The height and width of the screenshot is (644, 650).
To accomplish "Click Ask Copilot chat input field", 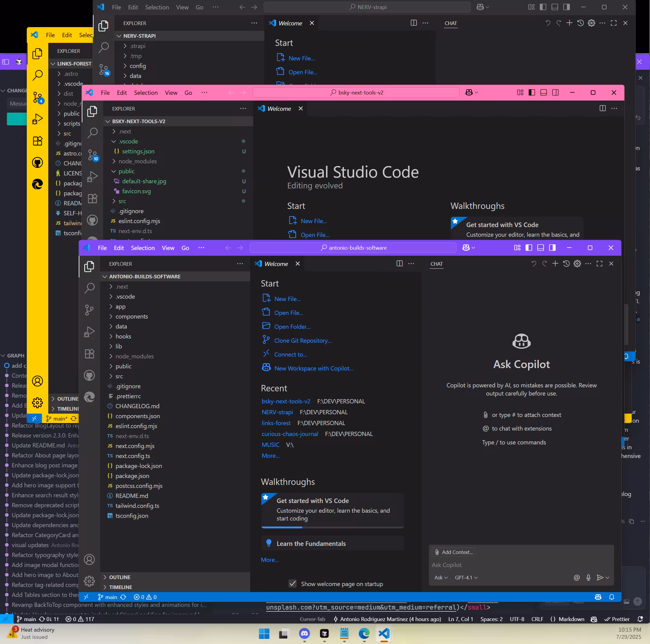I will coord(521,565).
